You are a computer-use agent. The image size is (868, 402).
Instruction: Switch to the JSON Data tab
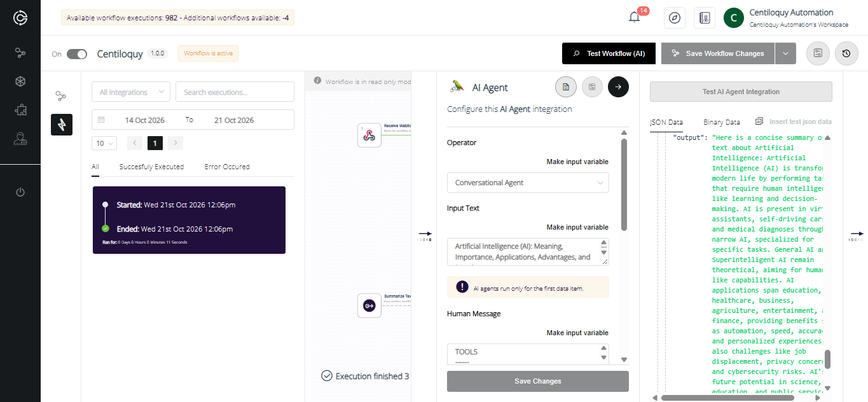pos(666,122)
